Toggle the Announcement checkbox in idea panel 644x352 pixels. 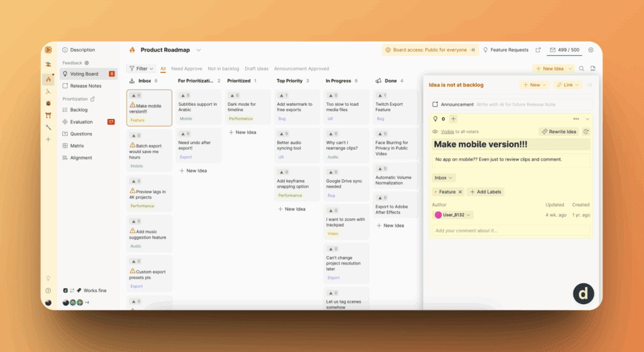pos(435,104)
